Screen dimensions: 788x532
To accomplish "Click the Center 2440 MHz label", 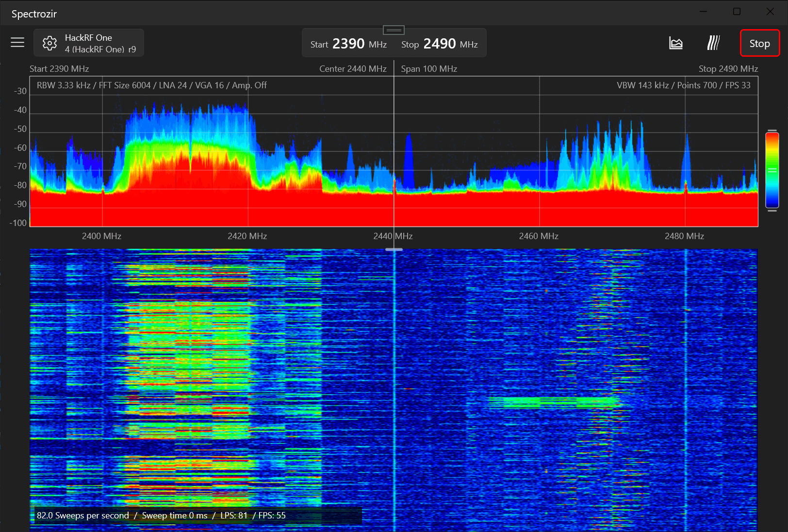I will tap(353, 69).
